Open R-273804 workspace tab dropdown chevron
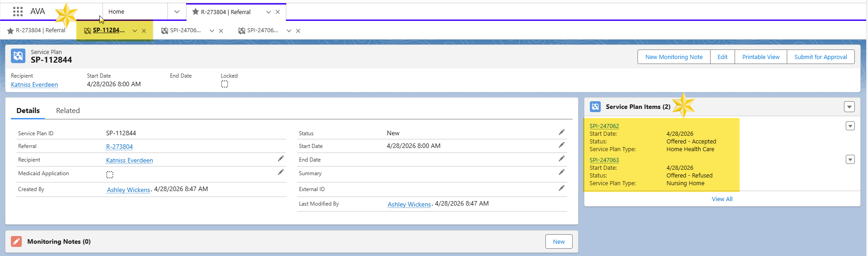 click(x=269, y=12)
